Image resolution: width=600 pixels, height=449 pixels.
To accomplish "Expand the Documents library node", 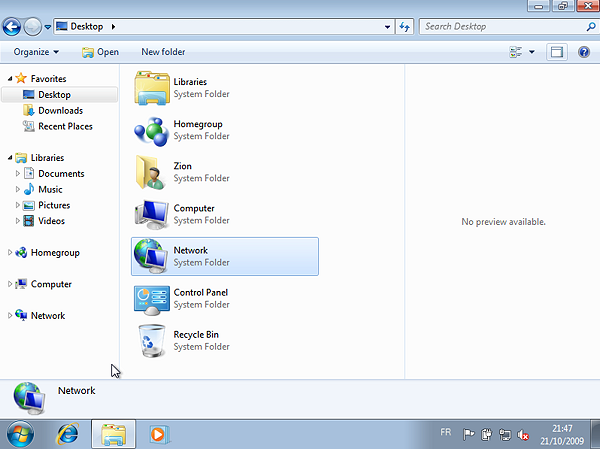I will point(17,174).
